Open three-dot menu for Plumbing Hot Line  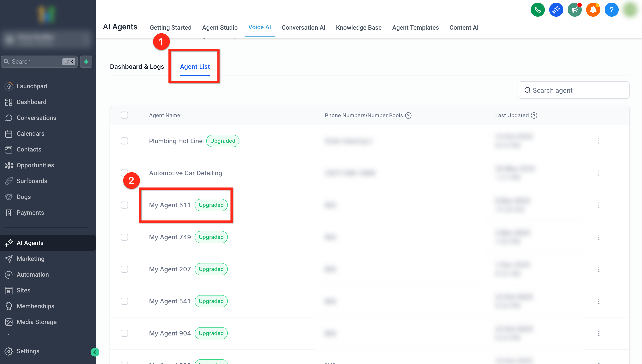tap(599, 141)
